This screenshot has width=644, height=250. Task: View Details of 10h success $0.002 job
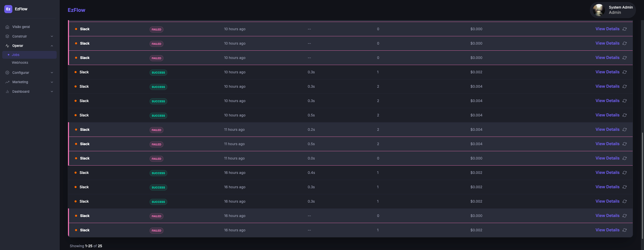tap(607, 72)
